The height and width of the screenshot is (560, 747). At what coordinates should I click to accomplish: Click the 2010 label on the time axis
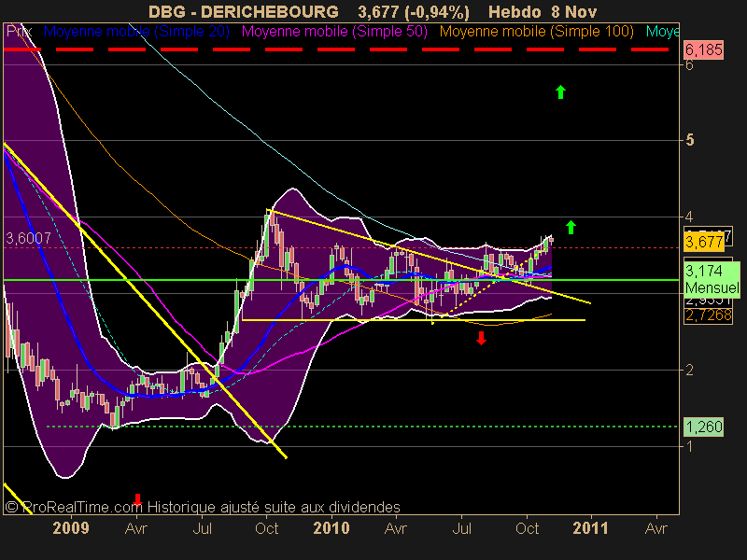[331, 528]
